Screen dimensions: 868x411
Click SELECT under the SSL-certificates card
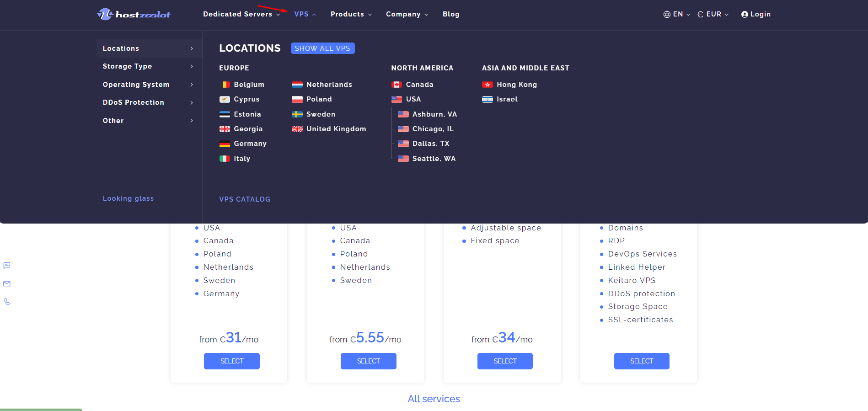642,361
